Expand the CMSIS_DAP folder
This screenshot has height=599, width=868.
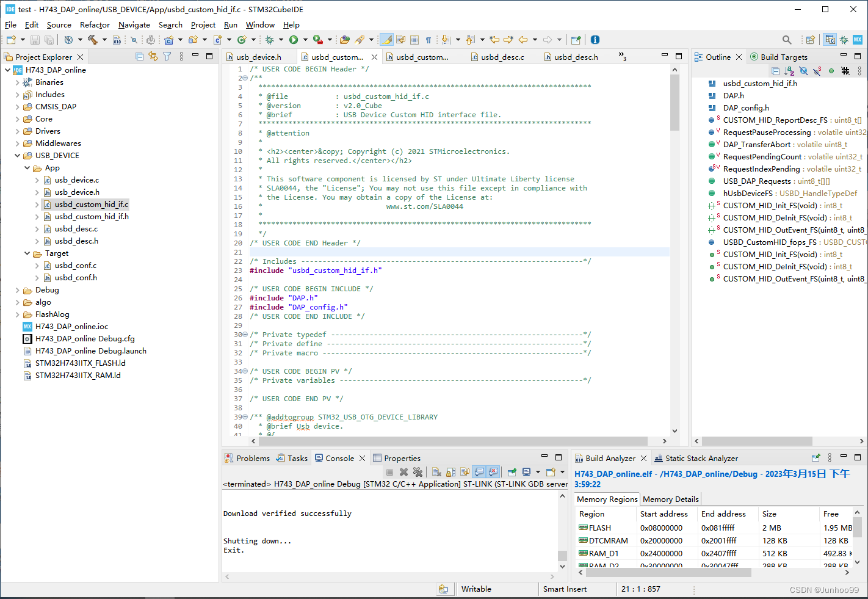click(x=17, y=107)
